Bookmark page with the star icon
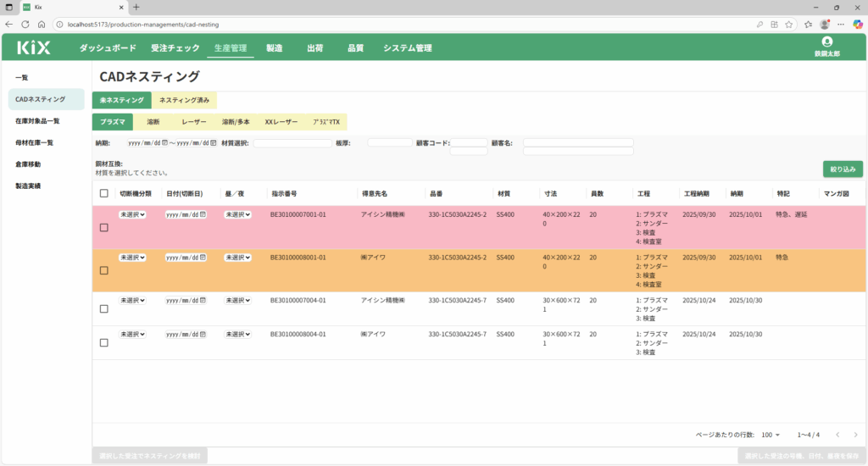Screen dimensions: 868x466 point(788,24)
